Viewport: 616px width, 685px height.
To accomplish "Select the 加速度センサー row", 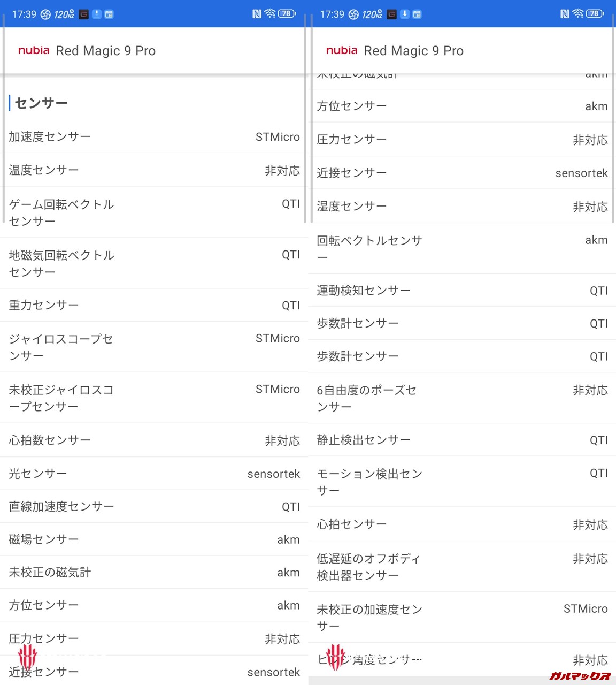I will (x=154, y=137).
